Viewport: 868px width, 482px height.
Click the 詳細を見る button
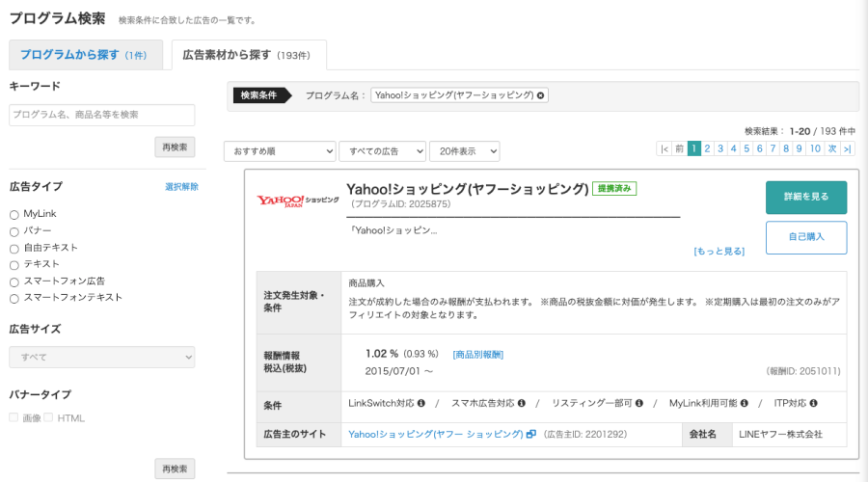(806, 197)
